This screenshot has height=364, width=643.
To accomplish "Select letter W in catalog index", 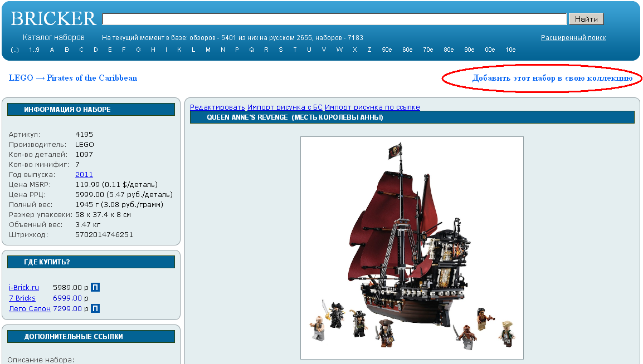I will (x=339, y=50).
